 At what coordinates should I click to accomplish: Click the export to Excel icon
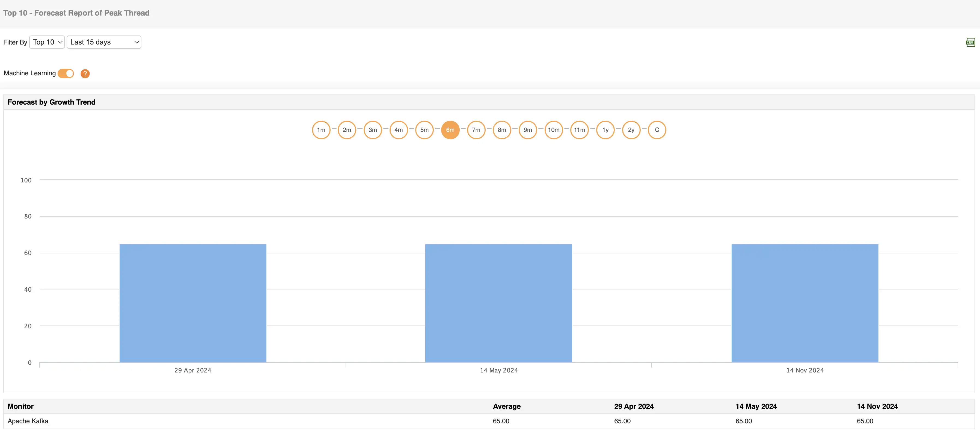tap(970, 42)
